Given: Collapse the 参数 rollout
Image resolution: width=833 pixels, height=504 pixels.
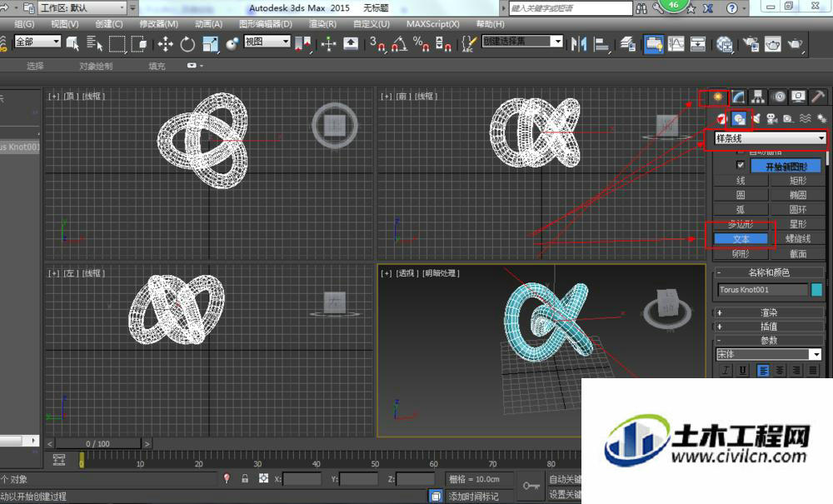Looking at the screenshot, I should (x=768, y=341).
